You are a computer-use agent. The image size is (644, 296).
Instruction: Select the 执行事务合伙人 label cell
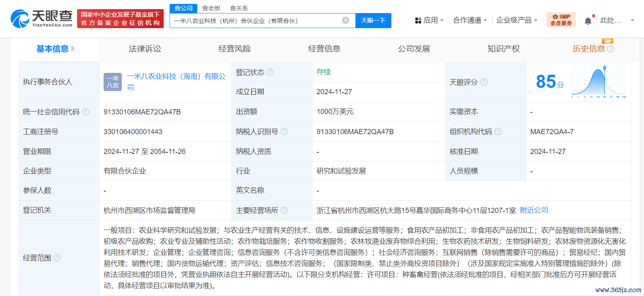[59, 82]
